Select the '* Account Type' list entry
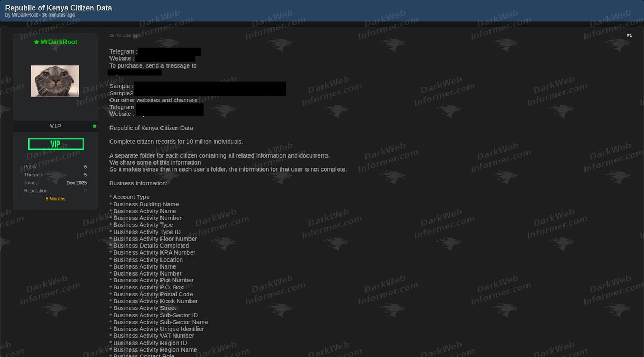This screenshot has height=357, width=644. pyautogui.click(x=129, y=197)
